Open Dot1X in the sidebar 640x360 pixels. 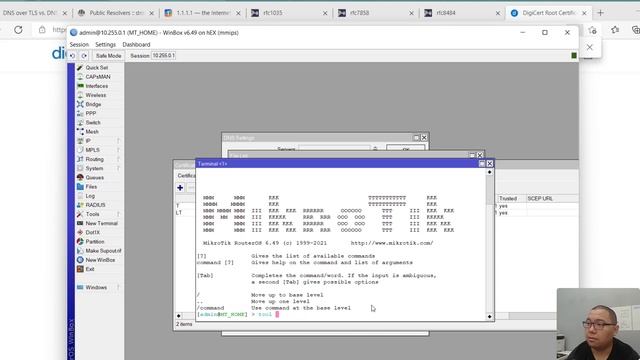click(92, 232)
